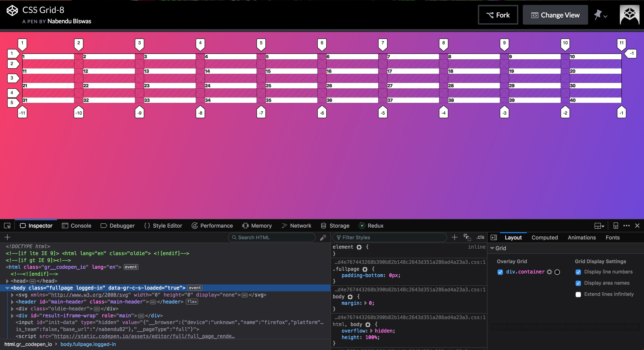Open author Nabendu Biswas profile link
Screen dimensions: 644x350
tap(69, 21)
